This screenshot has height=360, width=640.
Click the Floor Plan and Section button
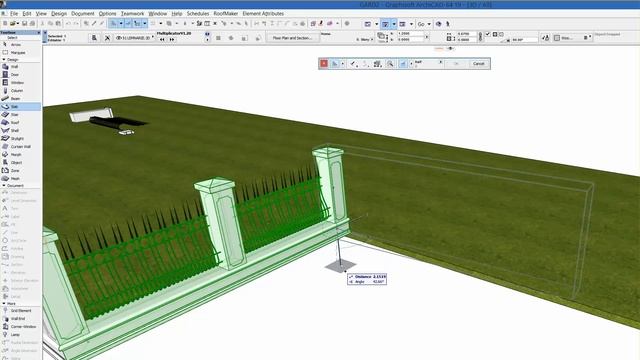pyautogui.click(x=292, y=38)
